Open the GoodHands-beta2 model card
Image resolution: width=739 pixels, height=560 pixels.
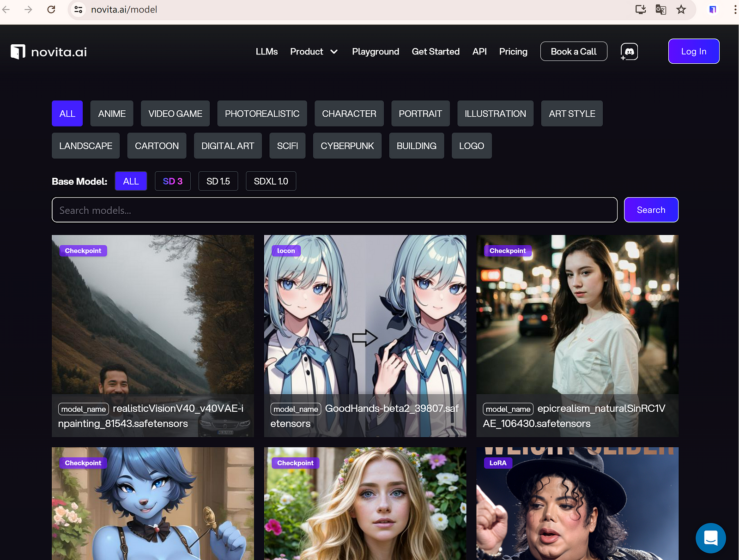point(365,336)
